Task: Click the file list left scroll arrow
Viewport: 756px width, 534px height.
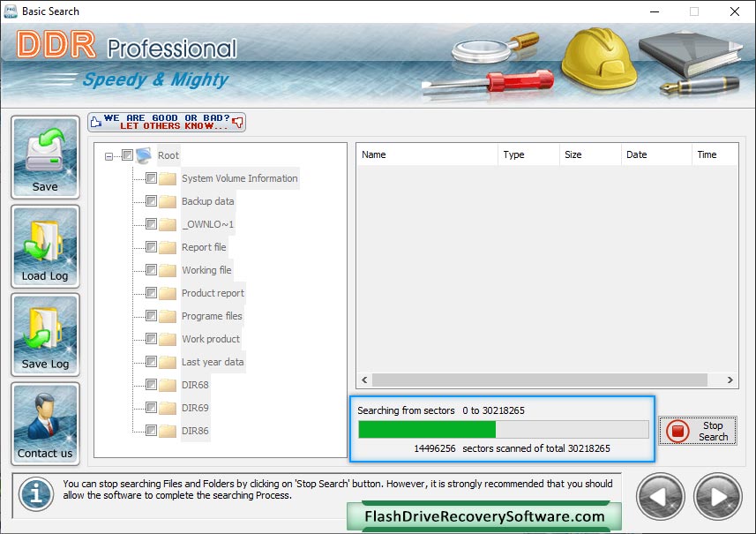Action: [364, 380]
